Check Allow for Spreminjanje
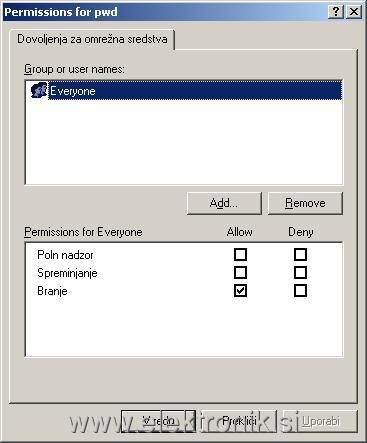 (x=240, y=273)
